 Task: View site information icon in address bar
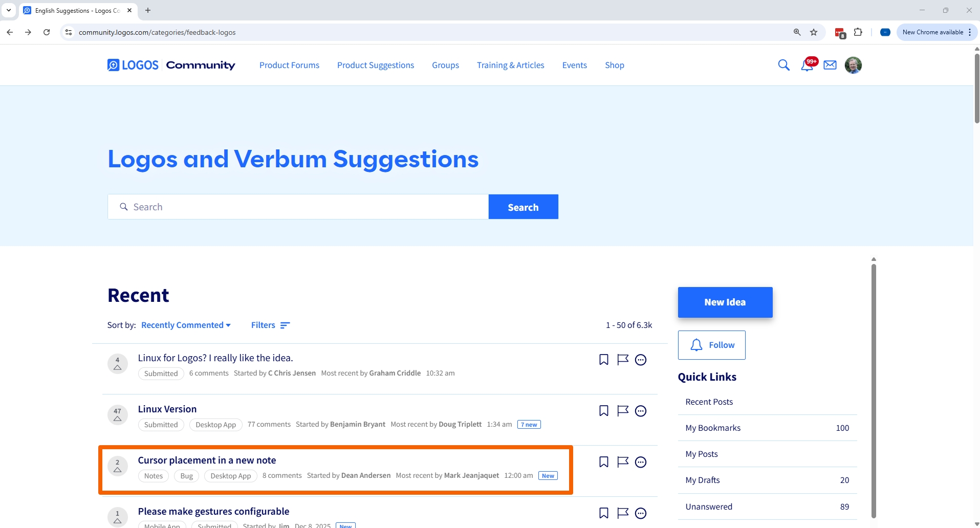coord(69,32)
